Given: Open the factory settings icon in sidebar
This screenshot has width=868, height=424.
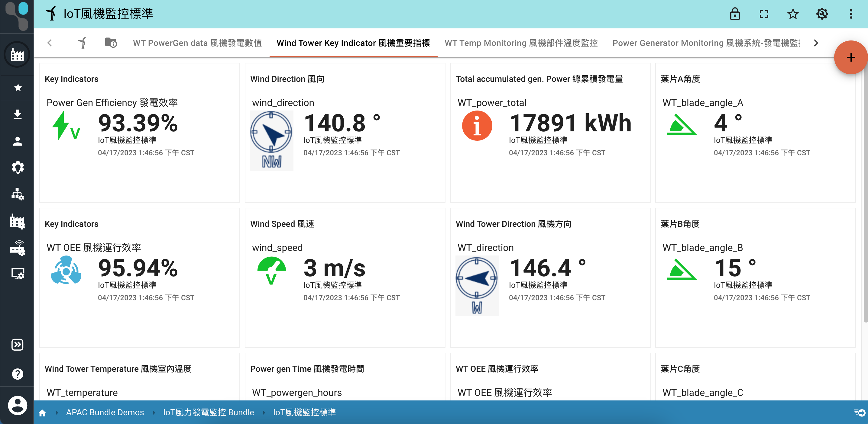Looking at the screenshot, I should coord(18,221).
